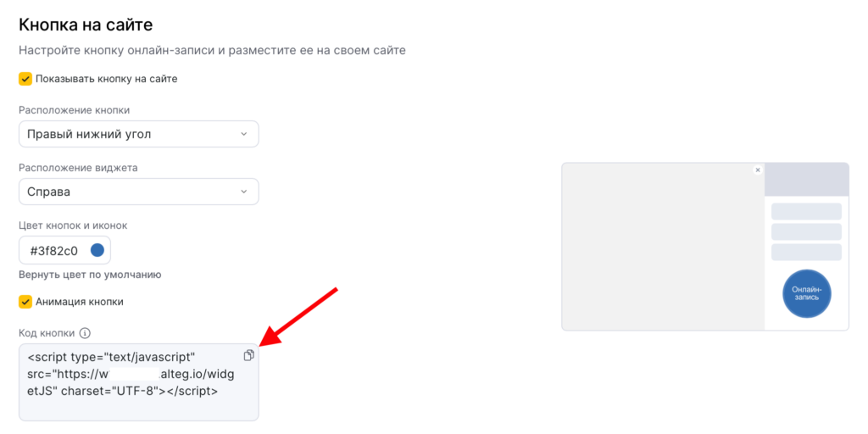This screenshot has height=434, width=868.
Task: Reset color via Вернуть цвет по умолчанию
Action: click(x=90, y=275)
